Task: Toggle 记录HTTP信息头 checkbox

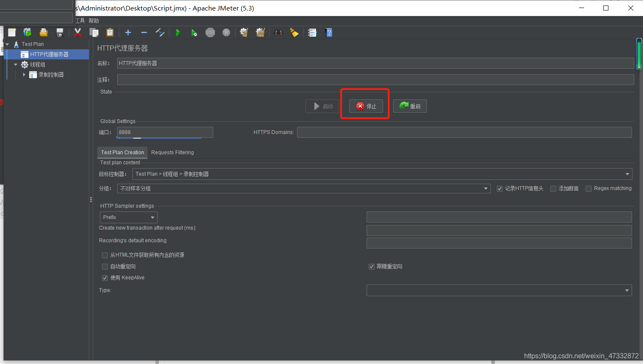Action: click(x=500, y=189)
